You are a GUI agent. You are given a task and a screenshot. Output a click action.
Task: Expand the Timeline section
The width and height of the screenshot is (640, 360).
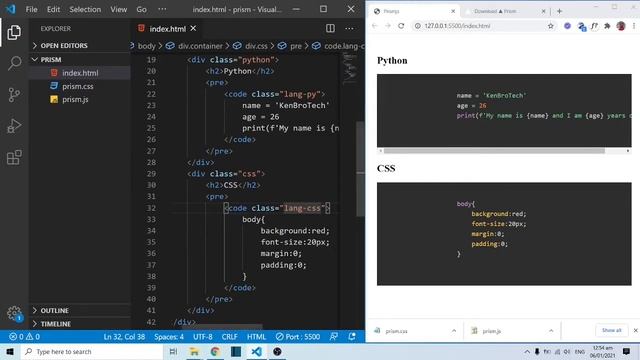pos(80,324)
